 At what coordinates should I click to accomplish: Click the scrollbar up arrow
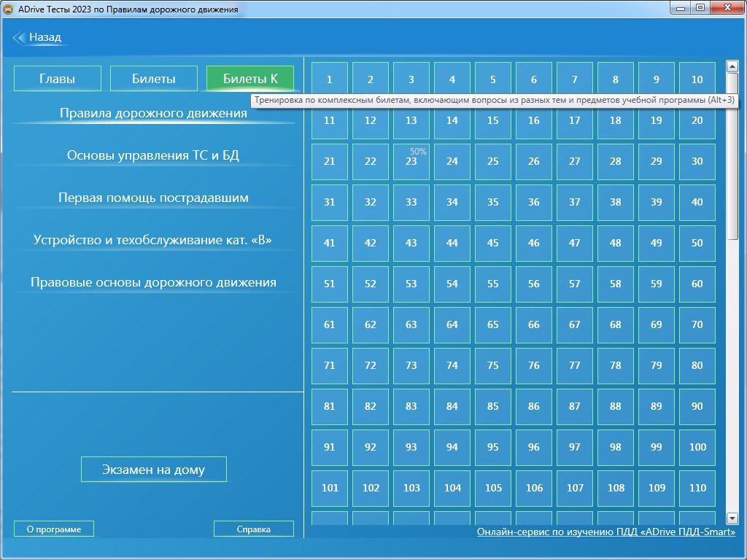[732, 66]
